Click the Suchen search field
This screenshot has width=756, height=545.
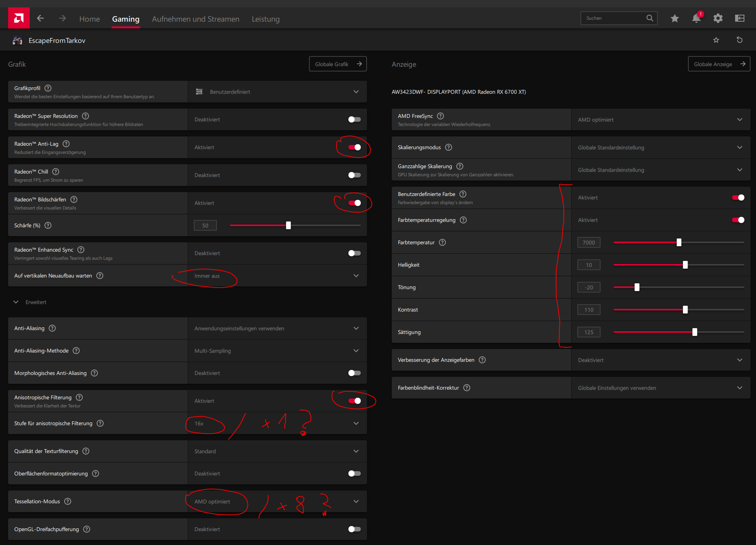[613, 18]
